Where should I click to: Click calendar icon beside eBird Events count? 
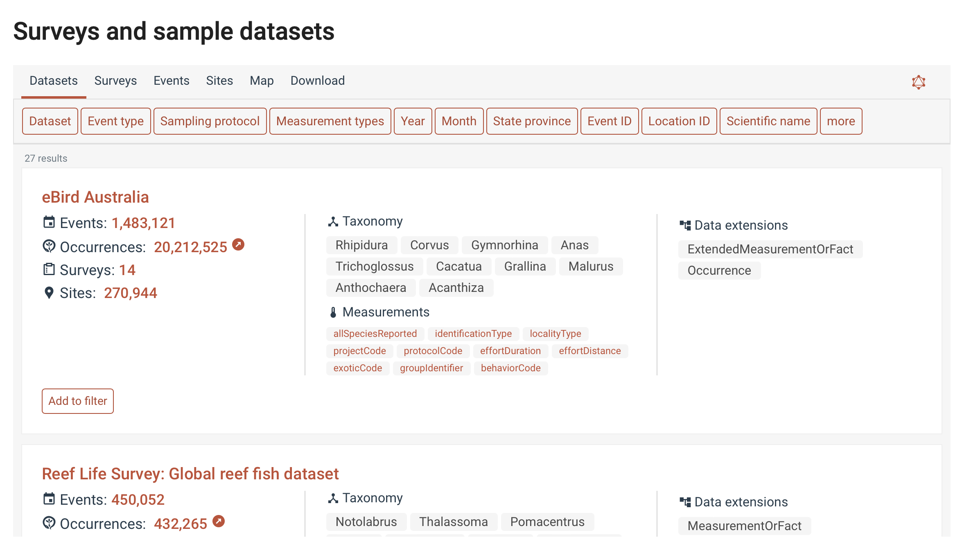pyautogui.click(x=49, y=222)
